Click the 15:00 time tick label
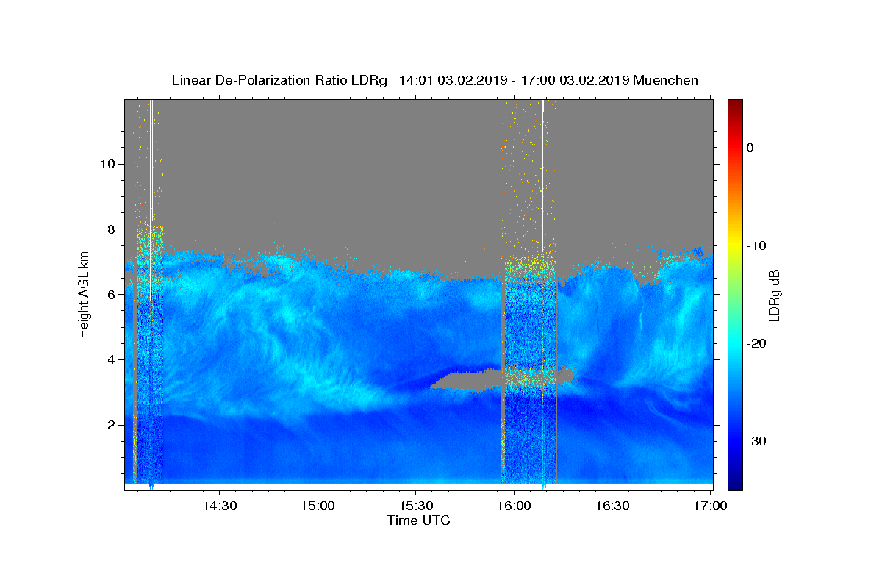 [x=318, y=506]
